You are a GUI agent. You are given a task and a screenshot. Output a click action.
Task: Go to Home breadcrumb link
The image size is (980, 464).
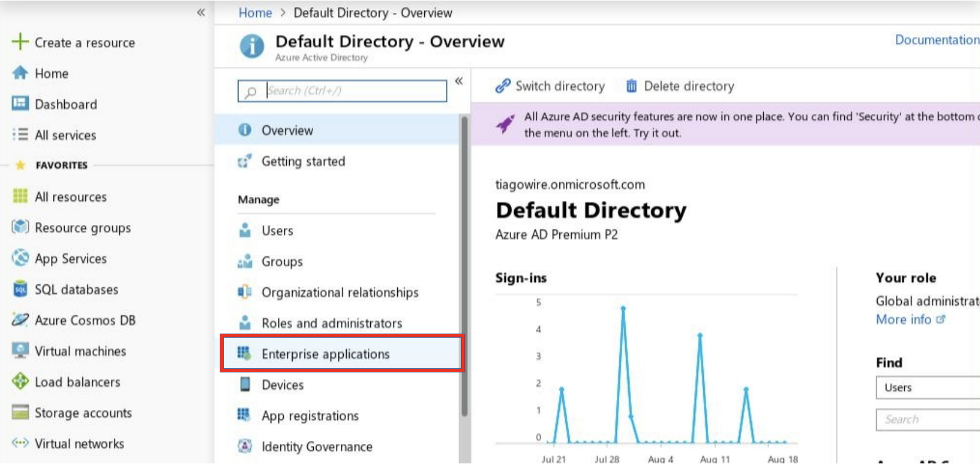coord(255,12)
